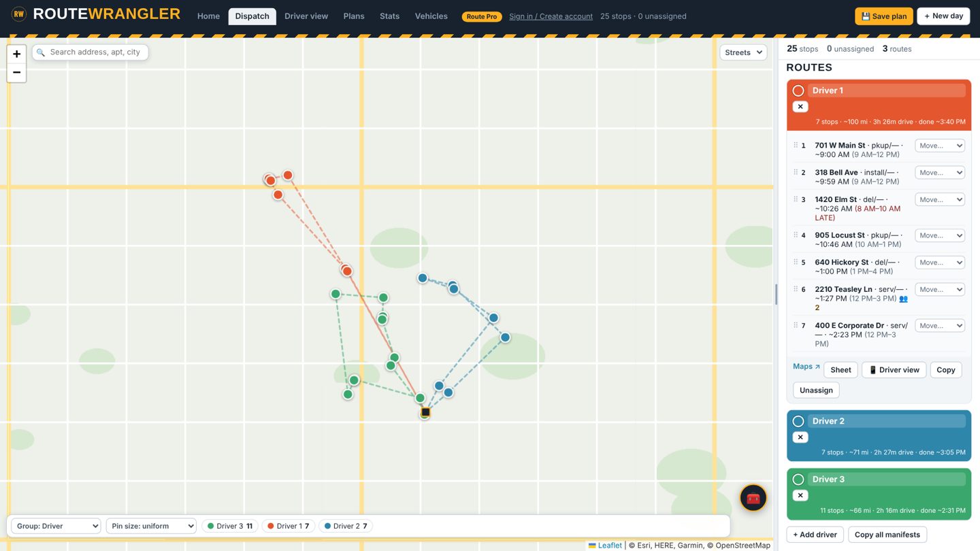Zoom out the map with minus button

tap(16, 73)
